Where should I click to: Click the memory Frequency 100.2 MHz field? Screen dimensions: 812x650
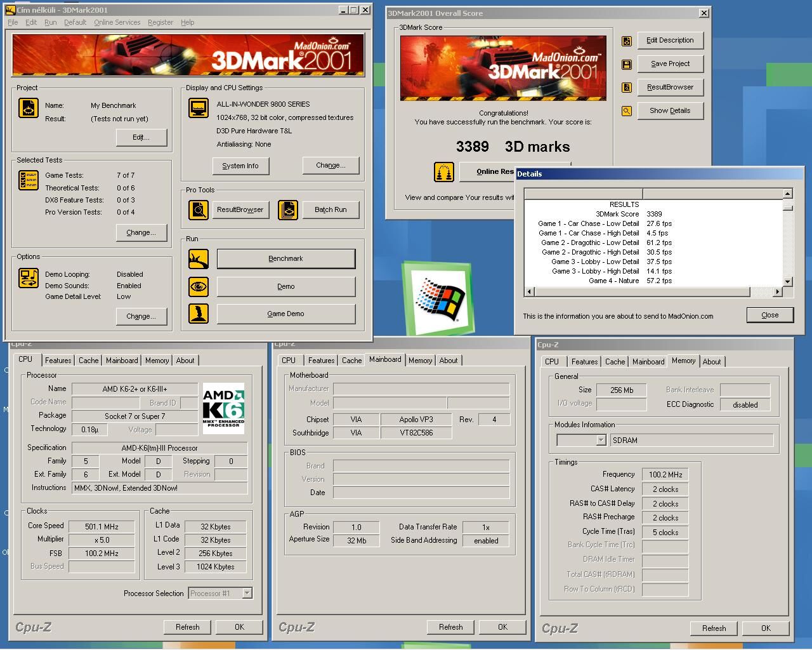665,475
